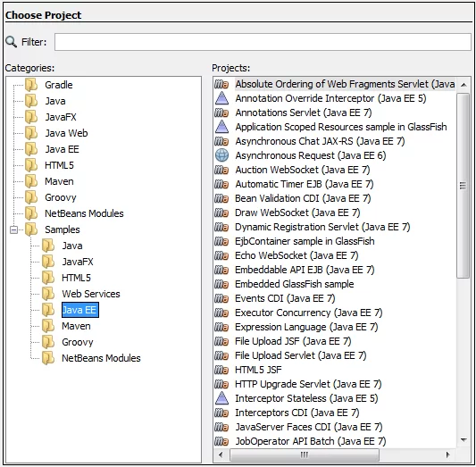Choose Interceptors CDI (Java EE 7) project
Image resolution: width=476 pixels, height=467 pixels.
(x=297, y=413)
